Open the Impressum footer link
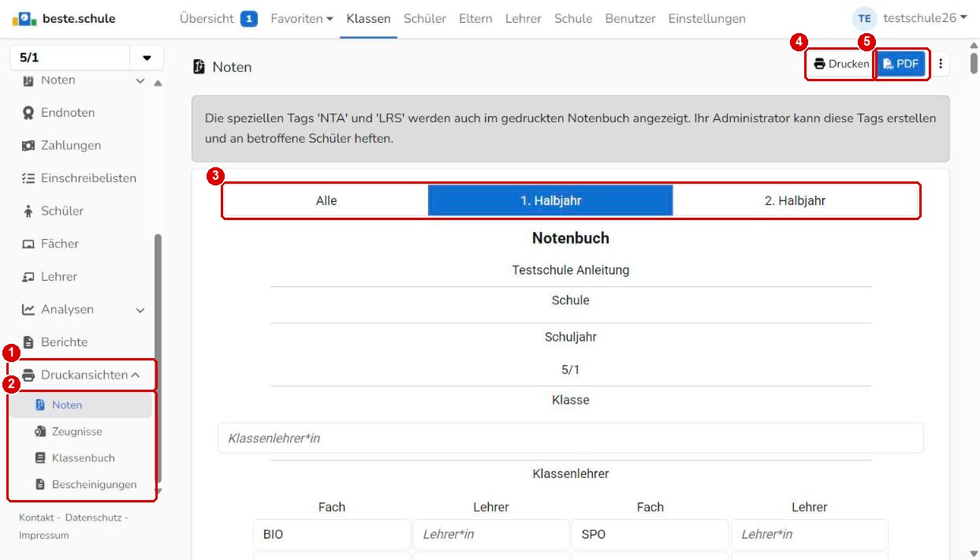The width and height of the screenshot is (980, 560). (44, 536)
